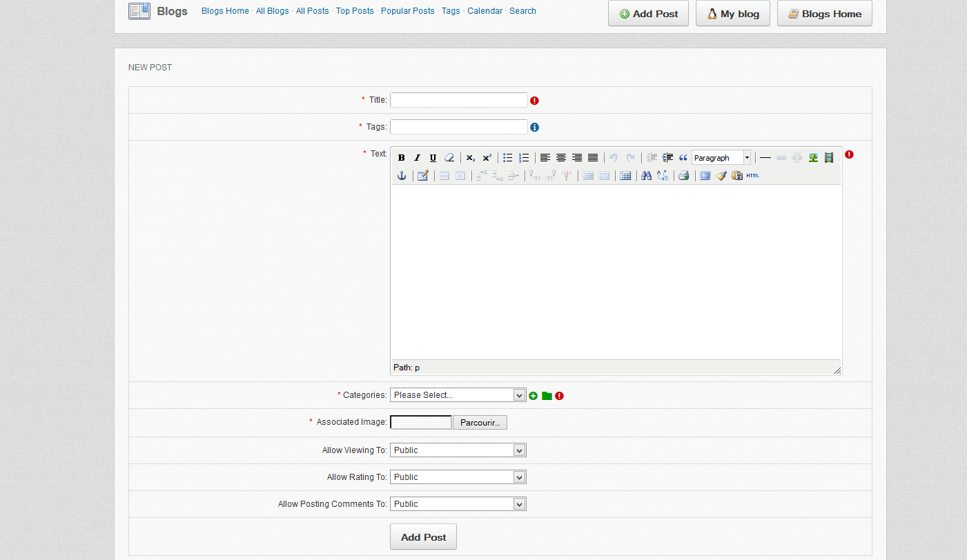Click the insert image icon
This screenshot has width=967, height=560.
click(x=813, y=158)
